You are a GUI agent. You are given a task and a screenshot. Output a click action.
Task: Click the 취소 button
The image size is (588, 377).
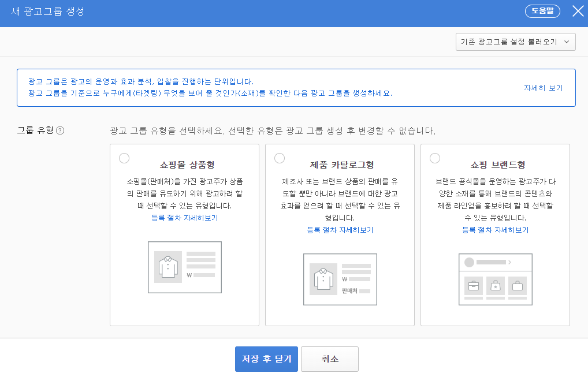[x=330, y=359]
